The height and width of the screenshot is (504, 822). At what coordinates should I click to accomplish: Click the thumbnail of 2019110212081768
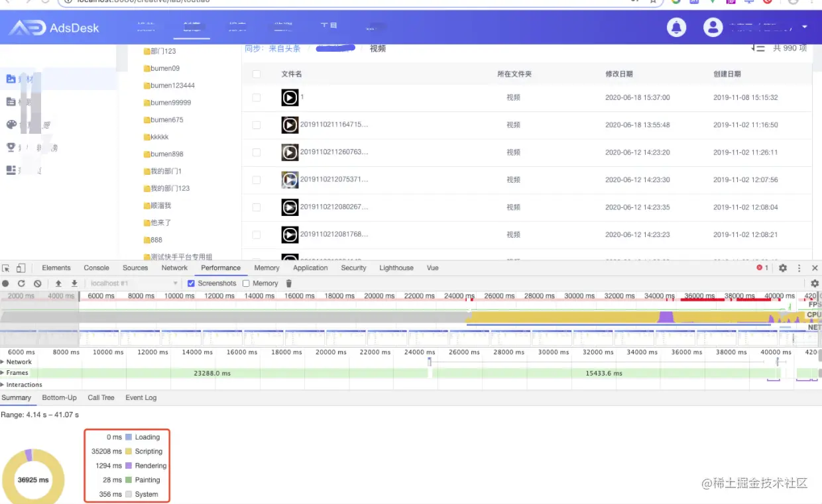click(290, 234)
